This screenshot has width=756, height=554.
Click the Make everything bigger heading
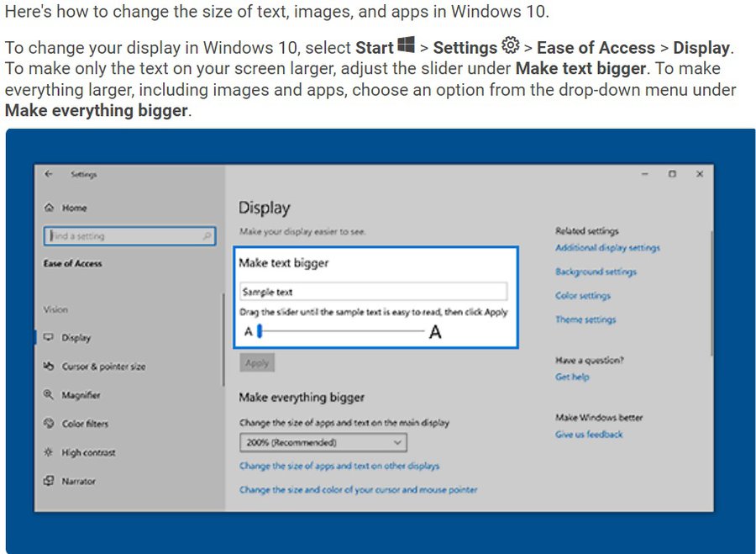pos(302,398)
